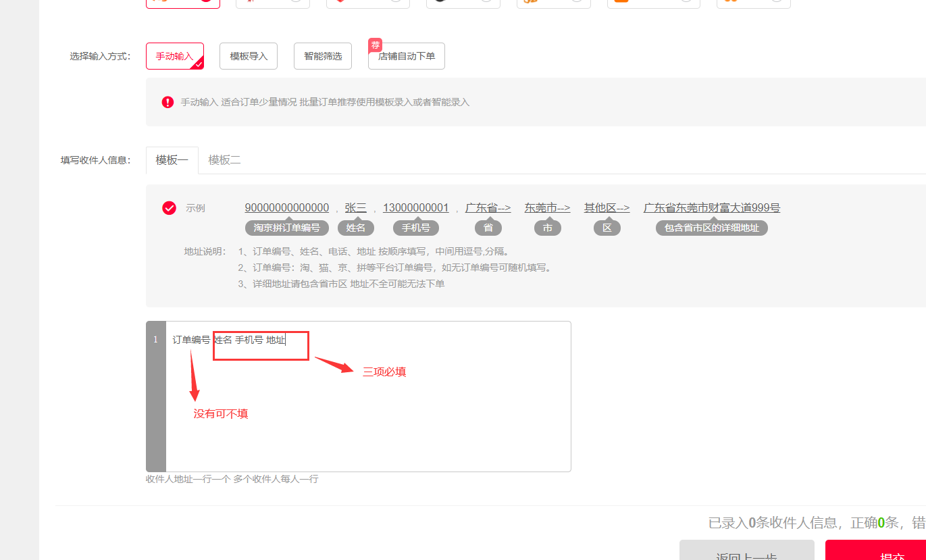Click the example order number 90000000000000
Image resolution: width=926 pixels, height=560 pixels.
coord(287,208)
